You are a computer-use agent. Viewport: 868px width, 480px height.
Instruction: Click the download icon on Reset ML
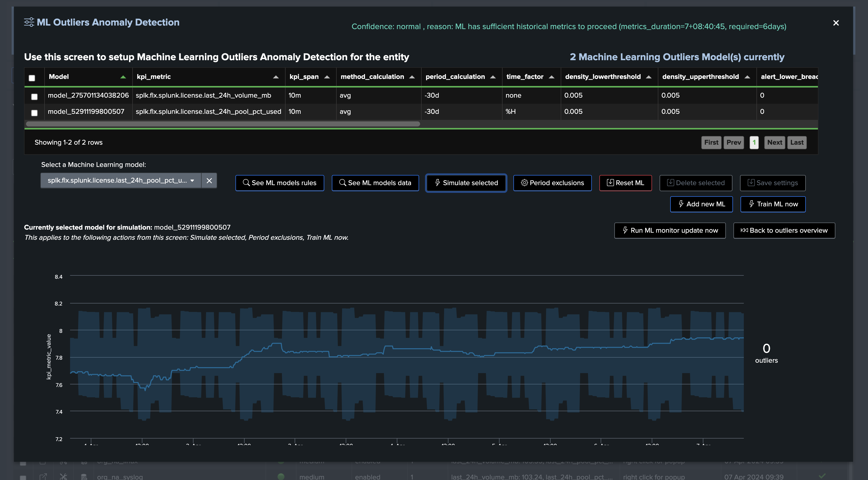(x=610, y=183)
